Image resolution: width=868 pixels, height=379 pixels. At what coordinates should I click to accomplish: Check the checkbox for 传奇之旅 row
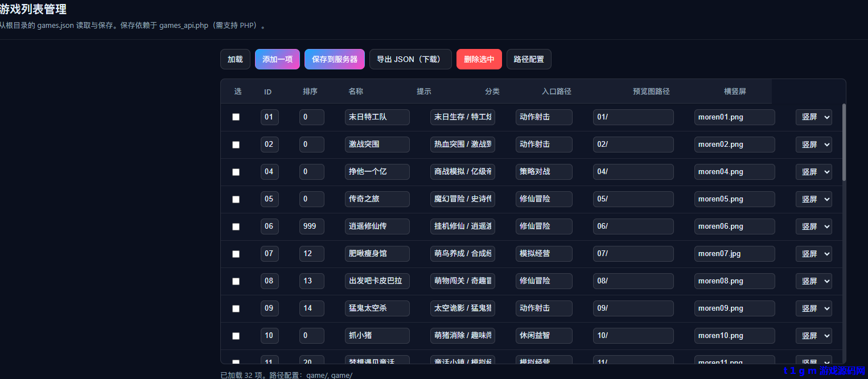[236, 199]
